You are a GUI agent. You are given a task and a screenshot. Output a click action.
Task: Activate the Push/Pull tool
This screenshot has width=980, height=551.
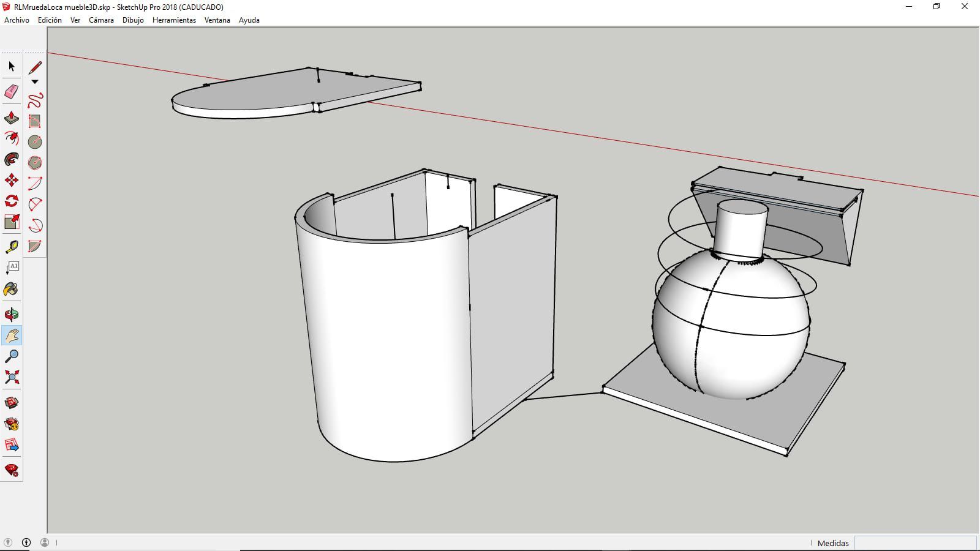12,118
